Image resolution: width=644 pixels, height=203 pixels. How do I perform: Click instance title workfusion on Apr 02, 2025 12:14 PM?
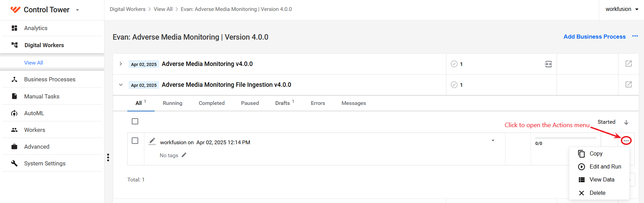coord(205,143)
